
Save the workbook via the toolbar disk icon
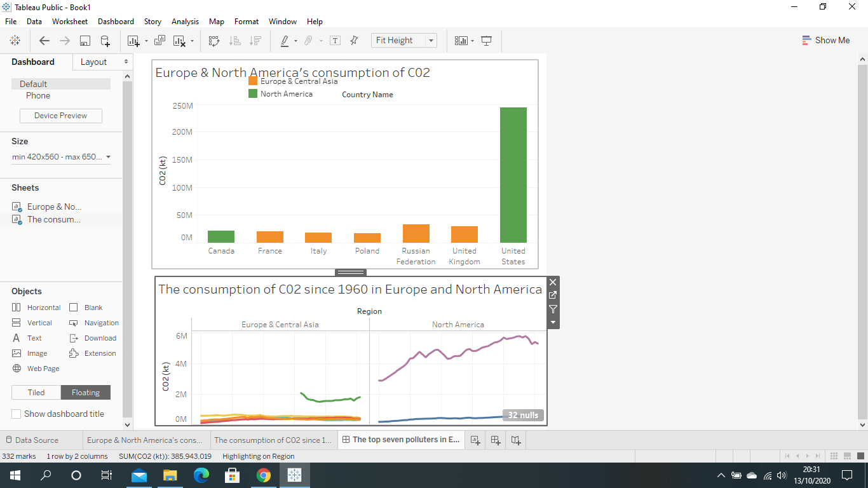click(x=85, y=41)
